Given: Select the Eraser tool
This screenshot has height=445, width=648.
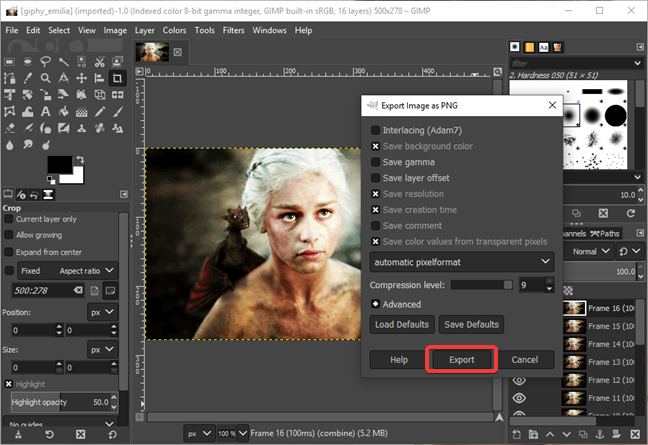Looking at the screenshot, I should pos(10,128).
